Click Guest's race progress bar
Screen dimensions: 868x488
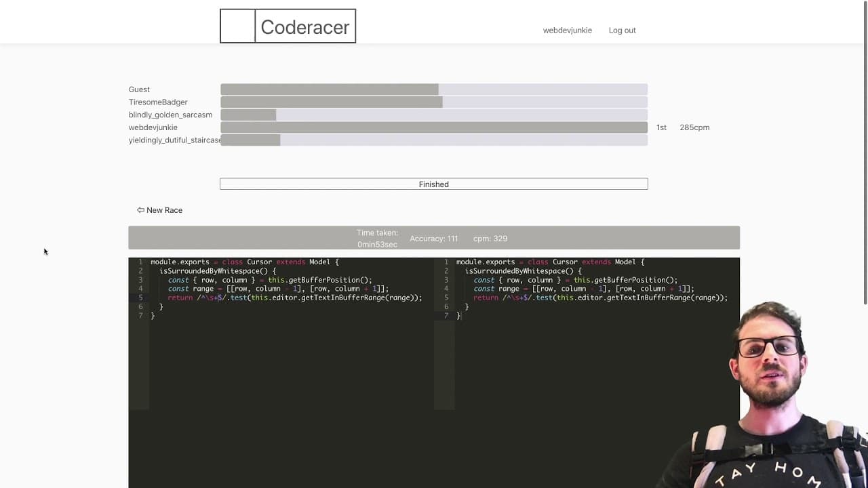[x=434, y=89]
